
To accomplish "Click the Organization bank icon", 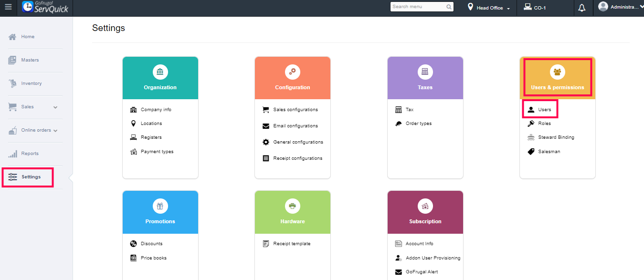I will click(x=160, y=72).
